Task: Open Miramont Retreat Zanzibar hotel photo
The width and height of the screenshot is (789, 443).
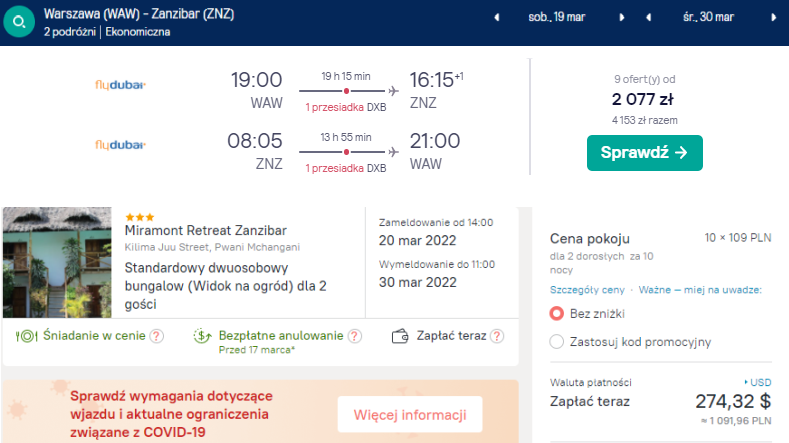Action: tap(57, 262)
